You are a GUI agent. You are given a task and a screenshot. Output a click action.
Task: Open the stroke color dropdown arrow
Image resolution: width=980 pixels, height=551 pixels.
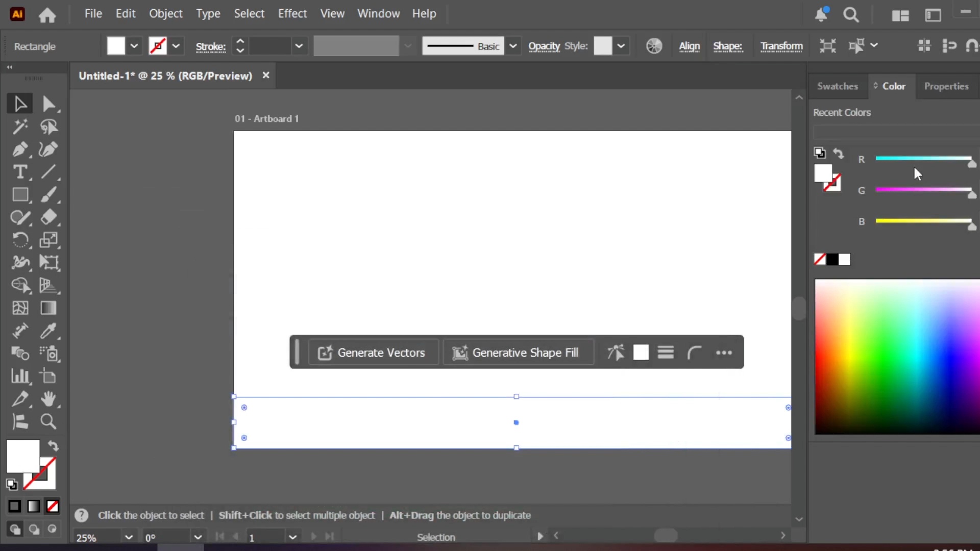pyautogui.click(x=176, y=46)
